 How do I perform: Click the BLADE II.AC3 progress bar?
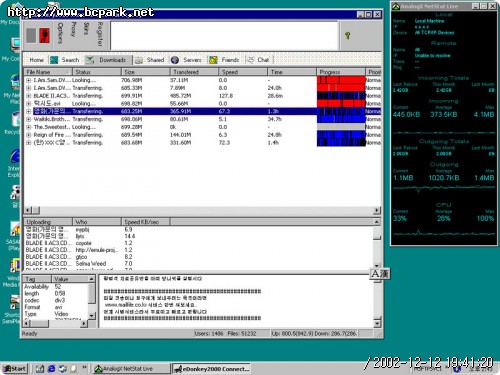tap(341, 96)
